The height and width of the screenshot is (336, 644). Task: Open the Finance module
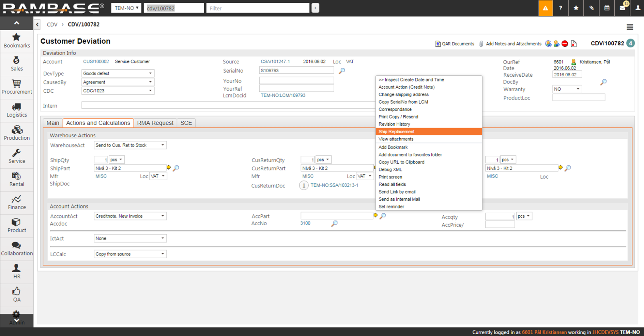[17, 203]
